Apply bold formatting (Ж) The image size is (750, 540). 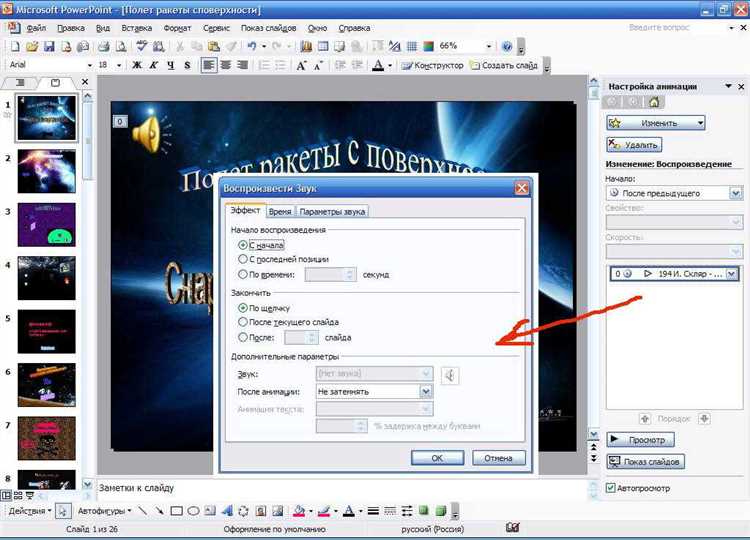(x=137, y=65)
